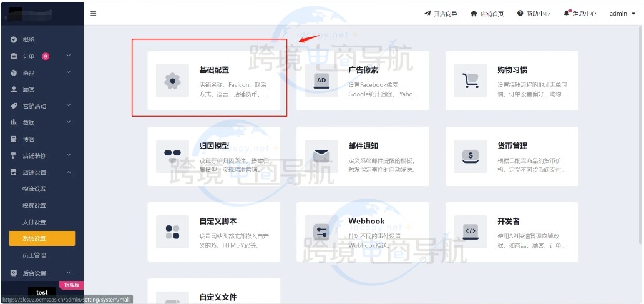The width and height of the screenshot is (644, 304).
Task: Expand the 数据 menu chevron
Action: click(x=69, y=122)
